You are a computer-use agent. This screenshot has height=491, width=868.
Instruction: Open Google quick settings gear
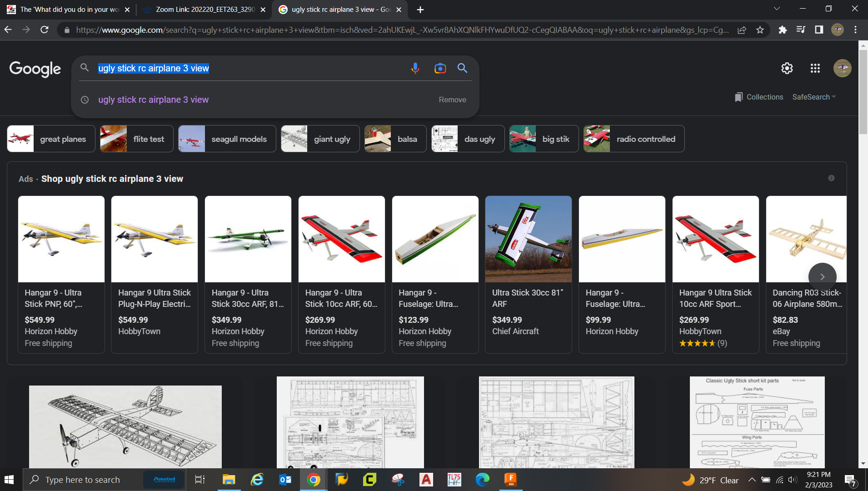coord(787,68)
